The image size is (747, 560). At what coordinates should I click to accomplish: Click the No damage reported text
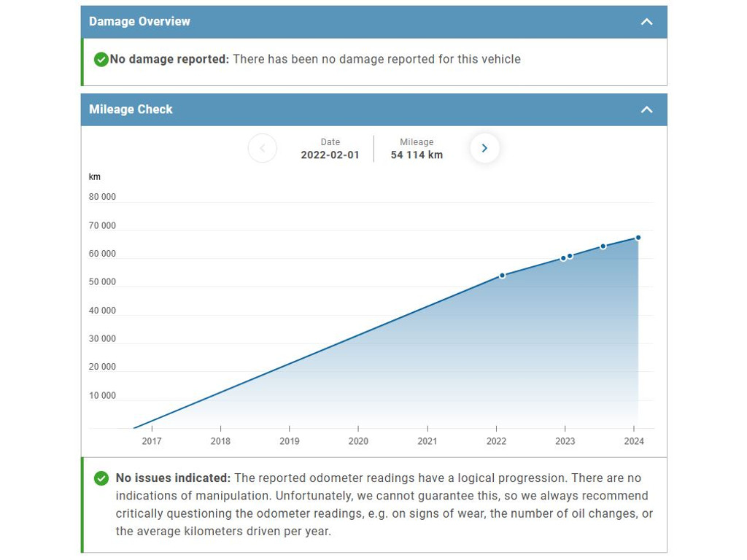tap(169, 59)
